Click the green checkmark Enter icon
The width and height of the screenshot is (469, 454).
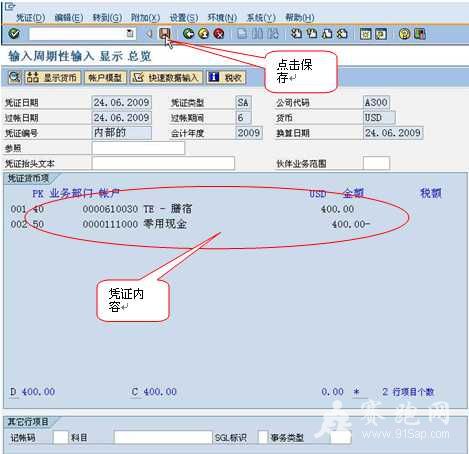pos(14,34)
